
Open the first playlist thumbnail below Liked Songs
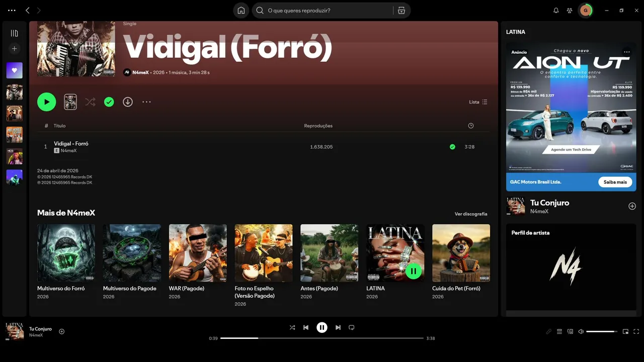pos(14,92)
